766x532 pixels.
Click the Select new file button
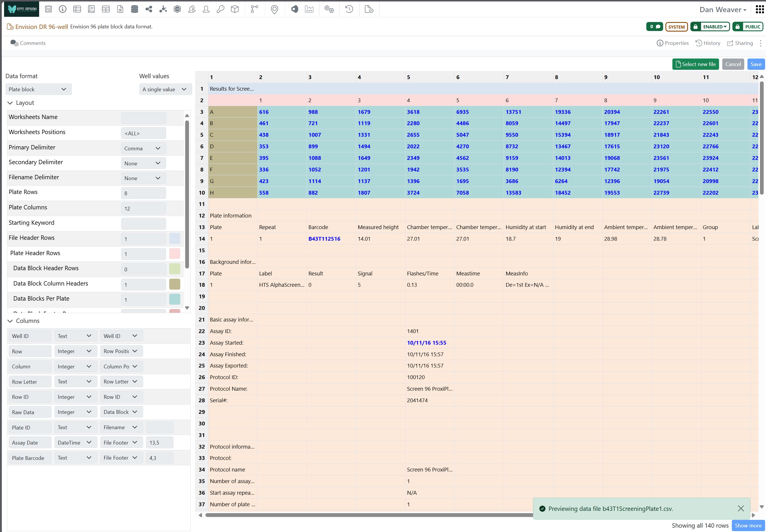click(x=695, y=64)
